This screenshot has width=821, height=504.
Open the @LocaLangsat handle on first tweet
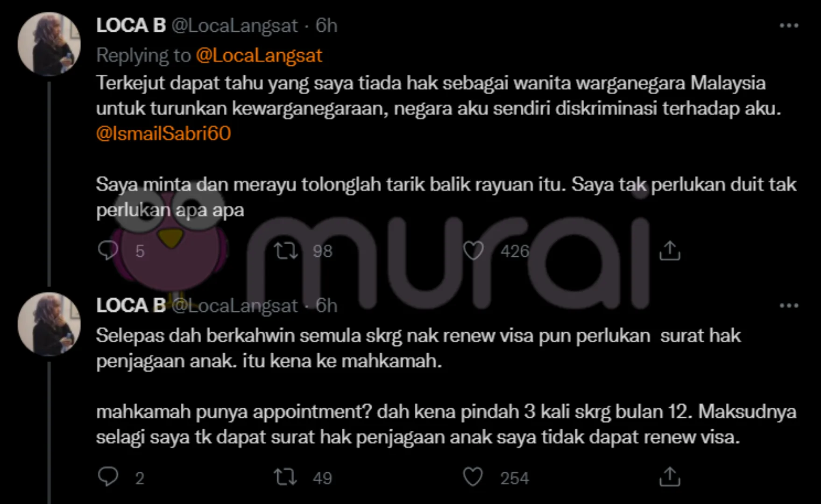234,26
